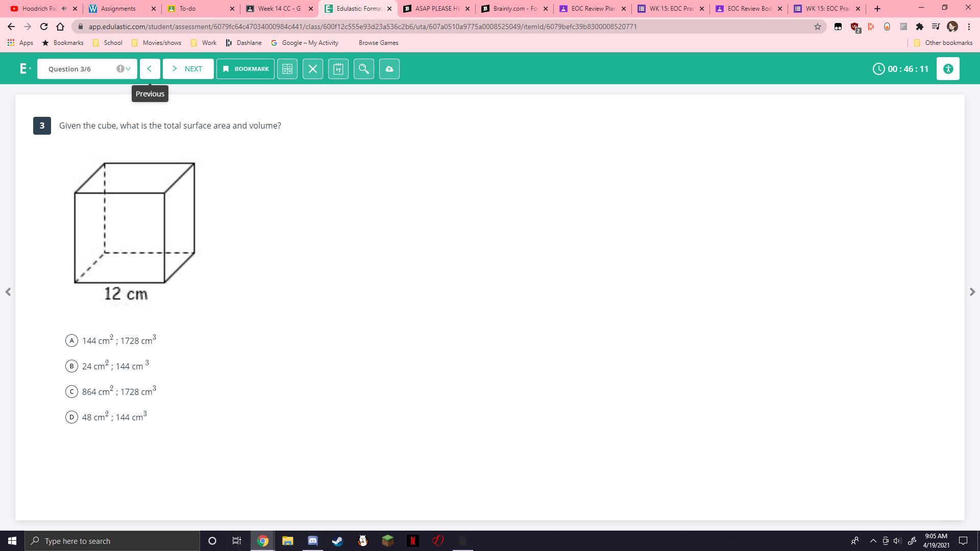Click the cross-out answer eliminator icon
This screenshot has width=980, height=551.
[313, 69]
